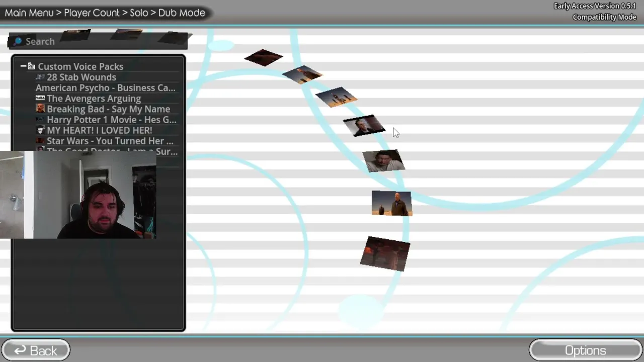This screenshot has height=362, width=644.
Task: Click the magnifier icon in the Search bar
Action: [x=18, y=41]
